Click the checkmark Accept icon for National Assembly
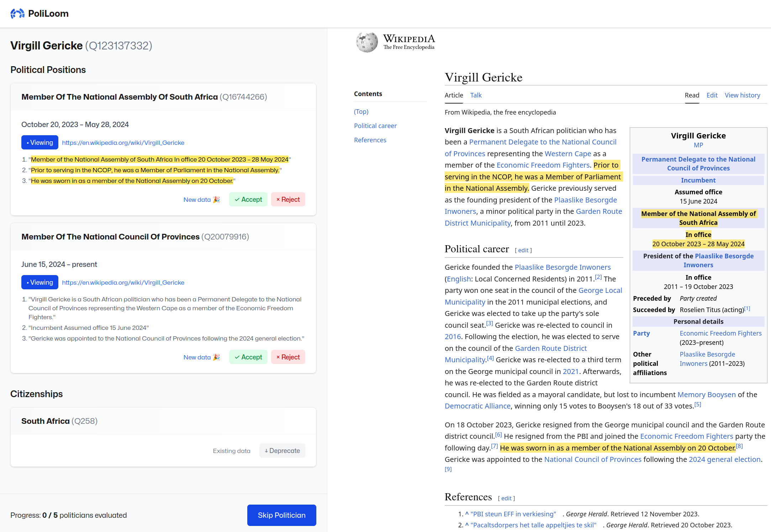Image resolution: width=771 pixels, height=532 pixels. tap(238, 199)
